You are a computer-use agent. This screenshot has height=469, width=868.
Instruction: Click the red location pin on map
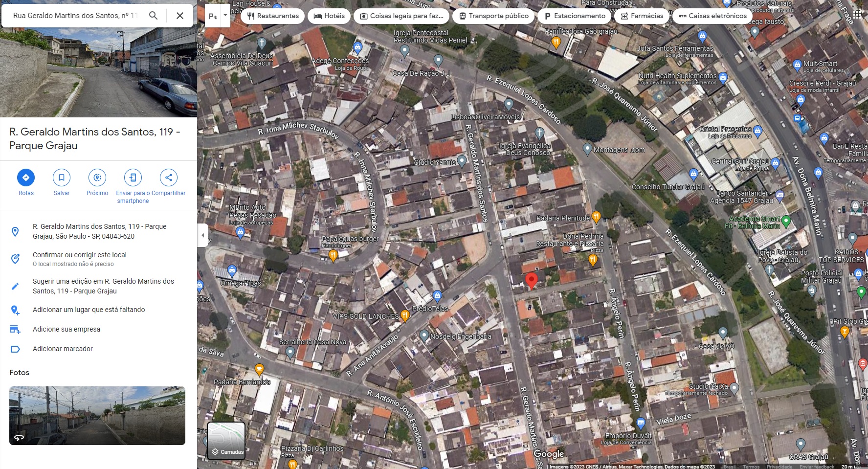tap(531, 281)
